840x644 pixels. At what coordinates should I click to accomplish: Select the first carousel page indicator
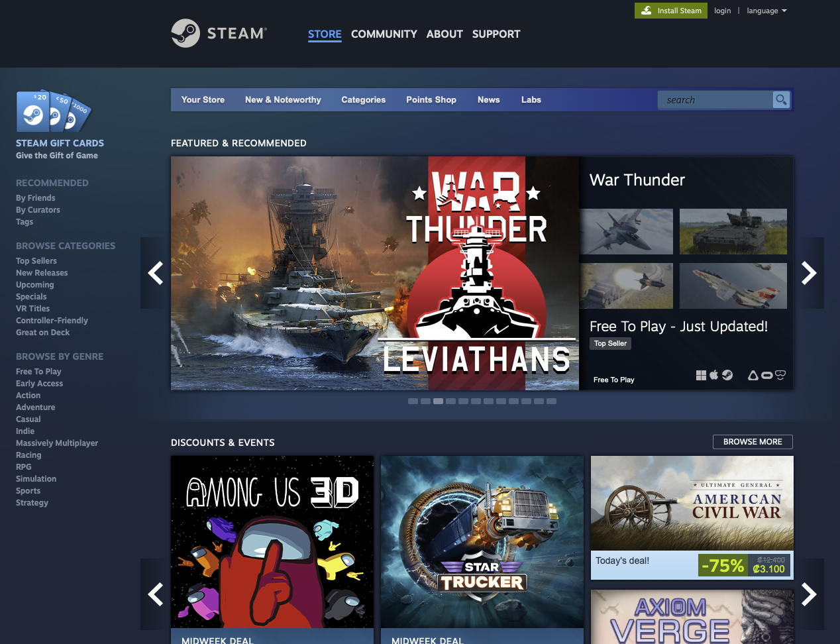[x=413, y=401]
